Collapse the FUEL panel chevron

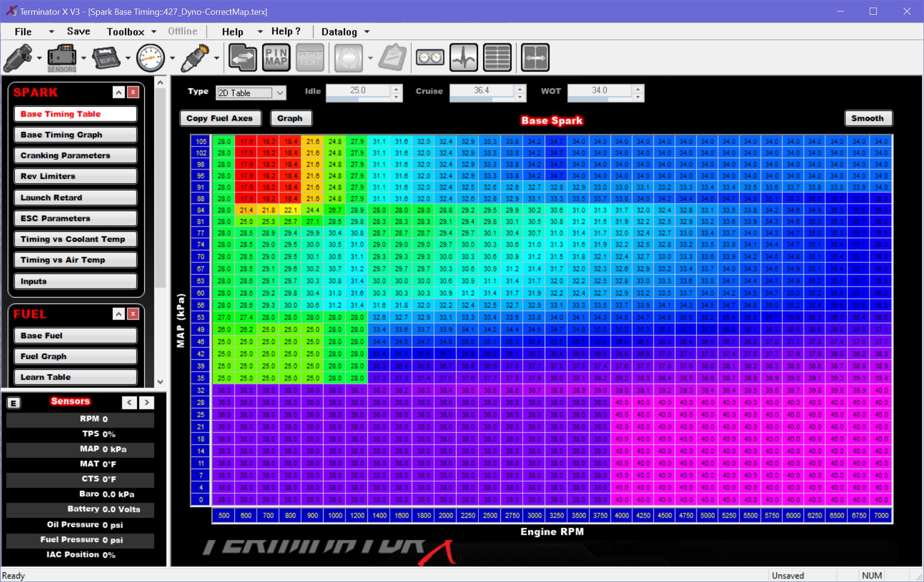pos(119,314)
